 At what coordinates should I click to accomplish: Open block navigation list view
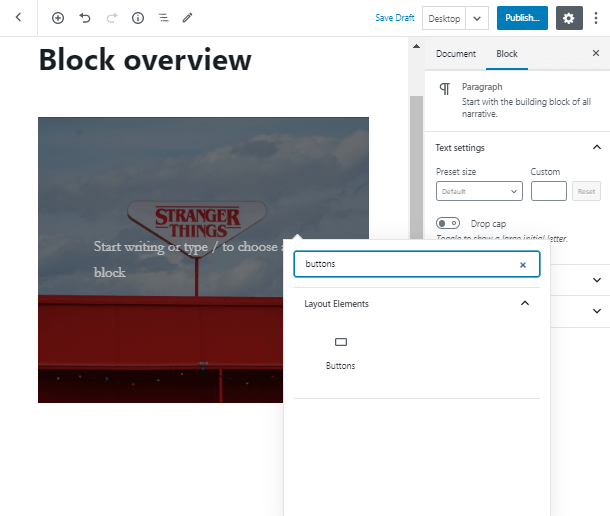(x=163, y=18)
